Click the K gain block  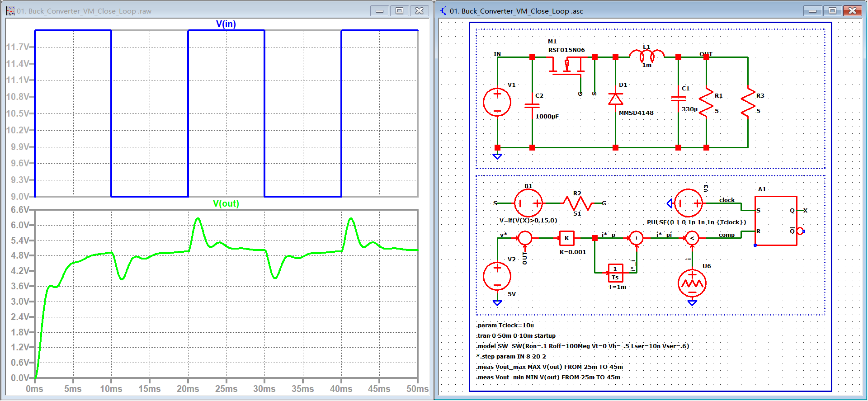566,238
